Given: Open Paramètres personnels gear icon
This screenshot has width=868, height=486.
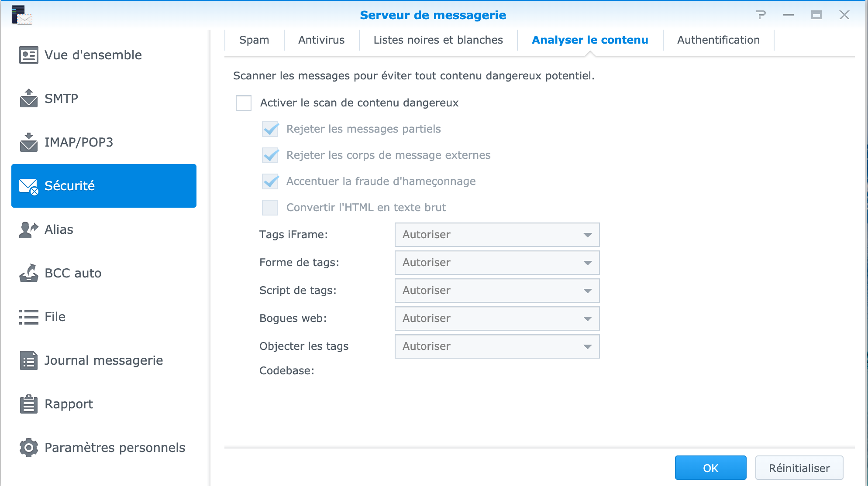Looking at the screenshot, I should (29, 448).
